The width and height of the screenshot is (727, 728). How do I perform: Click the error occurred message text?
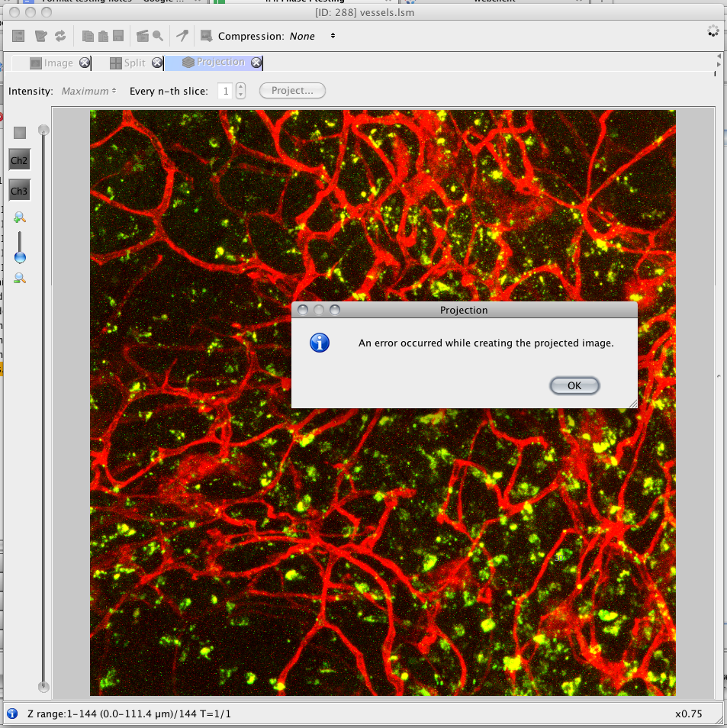pyautogui.click(x=486, y=343)
